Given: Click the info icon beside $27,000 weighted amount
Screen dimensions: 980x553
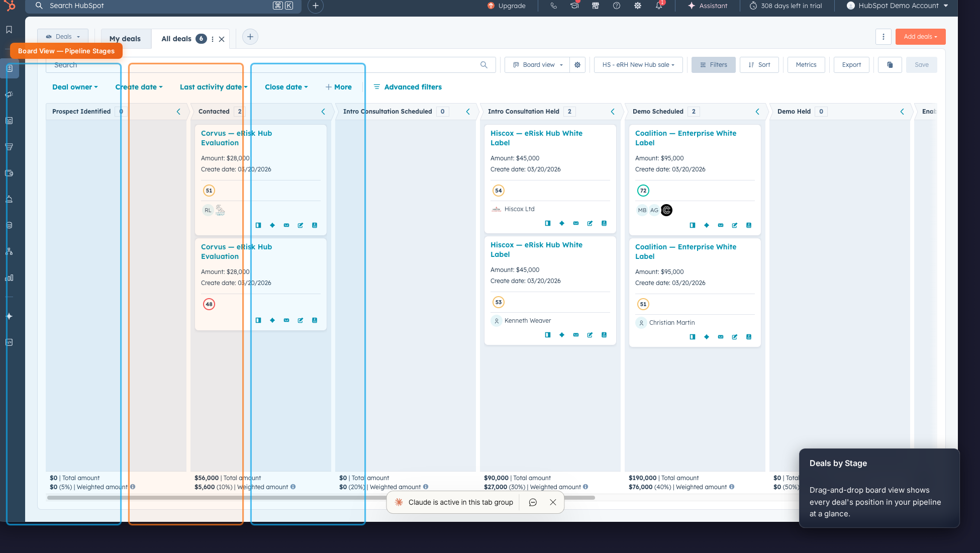Looking at the screenshot, I should [585, 487].
